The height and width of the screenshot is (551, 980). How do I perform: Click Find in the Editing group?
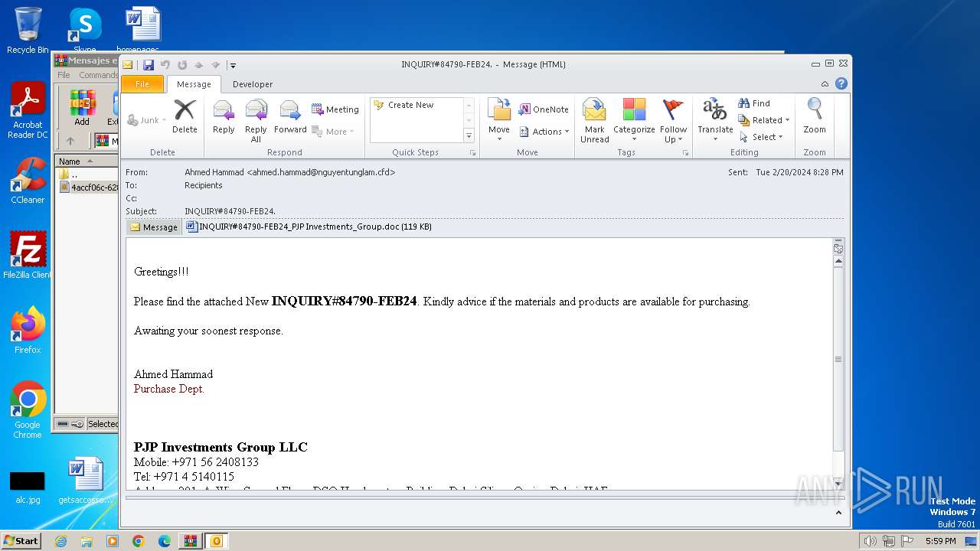(754, 103)
